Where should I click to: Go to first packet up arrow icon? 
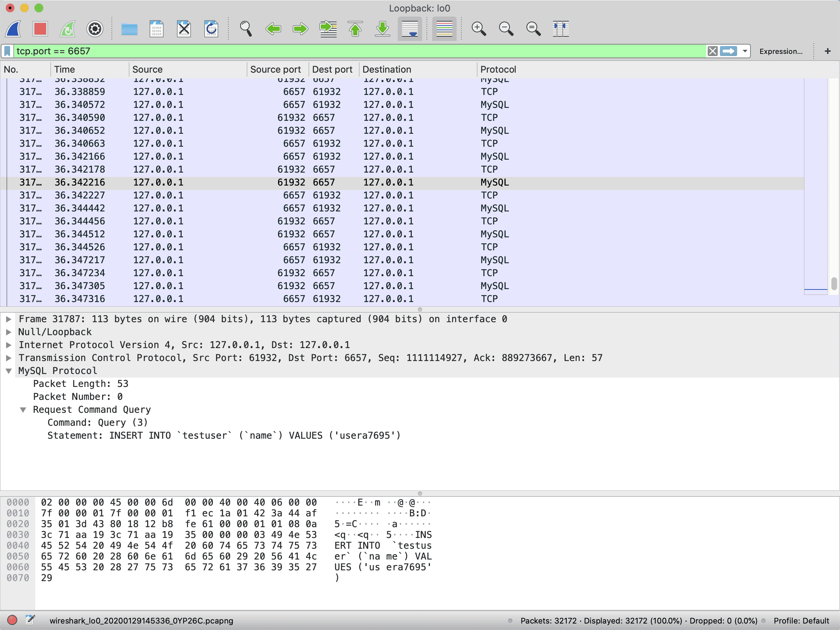coord(355,28)
